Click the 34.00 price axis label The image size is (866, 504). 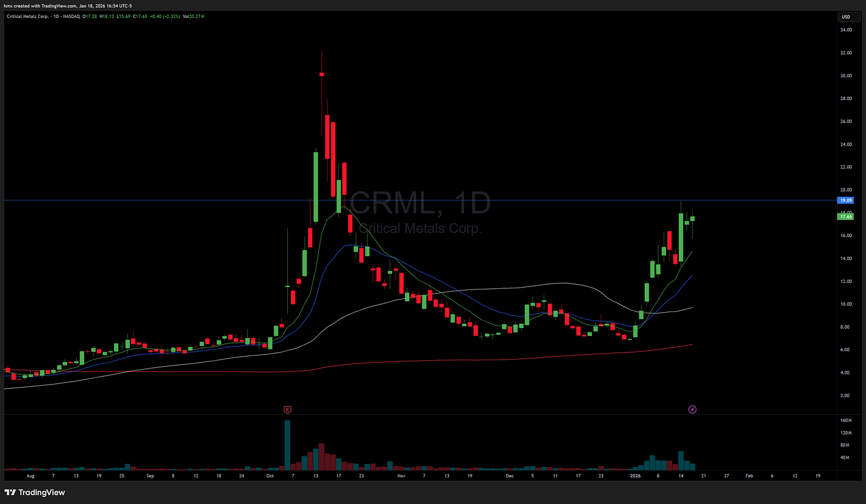[x=845, y=30]
